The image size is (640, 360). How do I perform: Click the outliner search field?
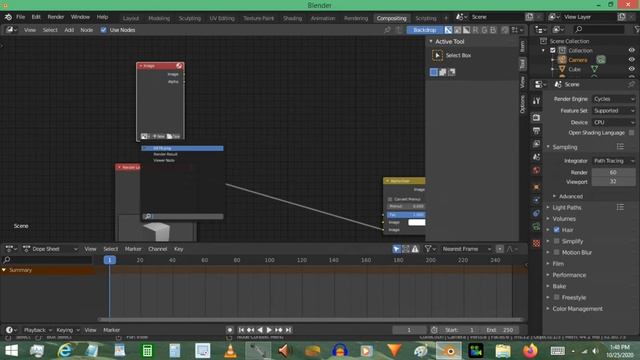(599, 29)
